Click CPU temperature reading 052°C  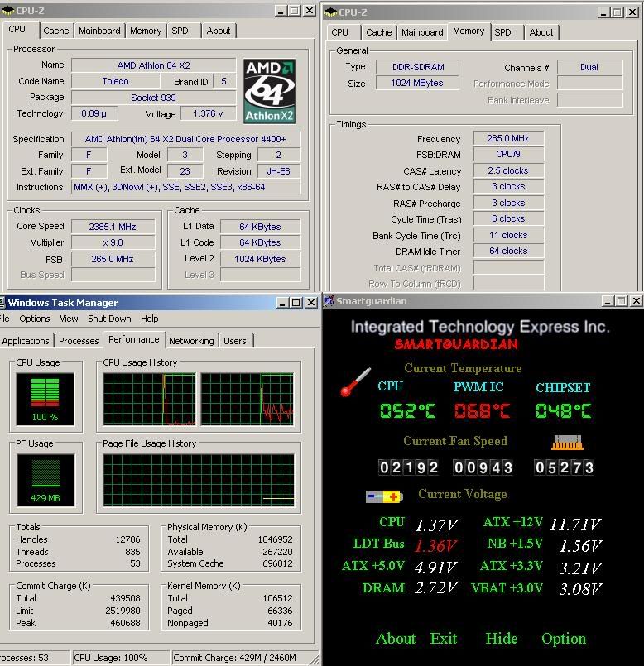click(407, 410)
